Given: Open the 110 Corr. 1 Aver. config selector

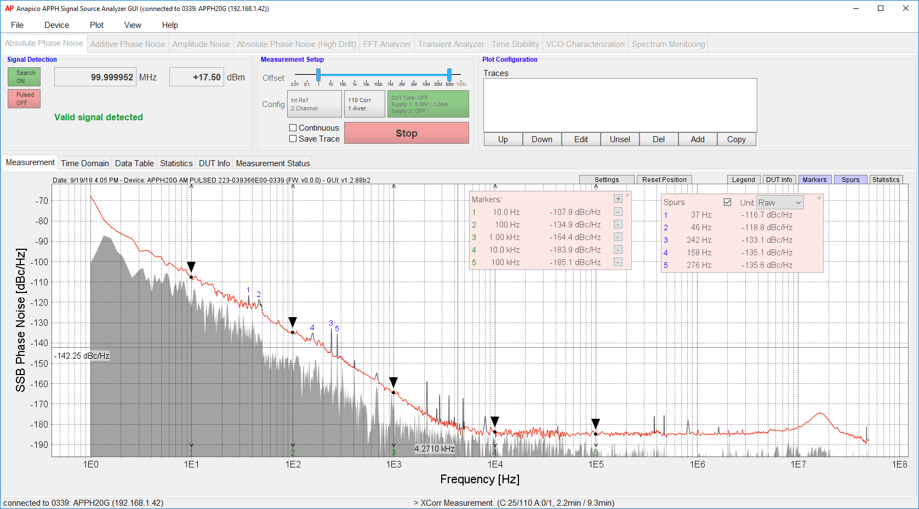Looking at the screenshot, I should tap(364, 104).
